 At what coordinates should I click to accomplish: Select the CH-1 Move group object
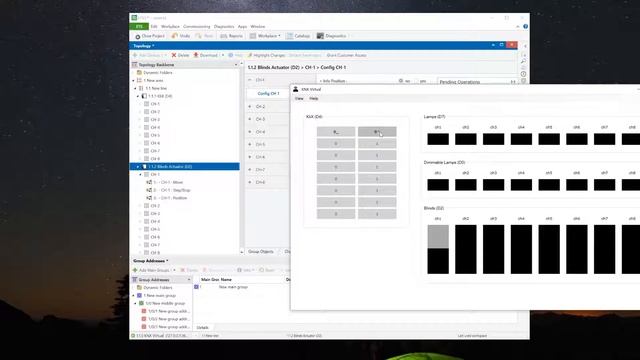(x=165, y=182)
